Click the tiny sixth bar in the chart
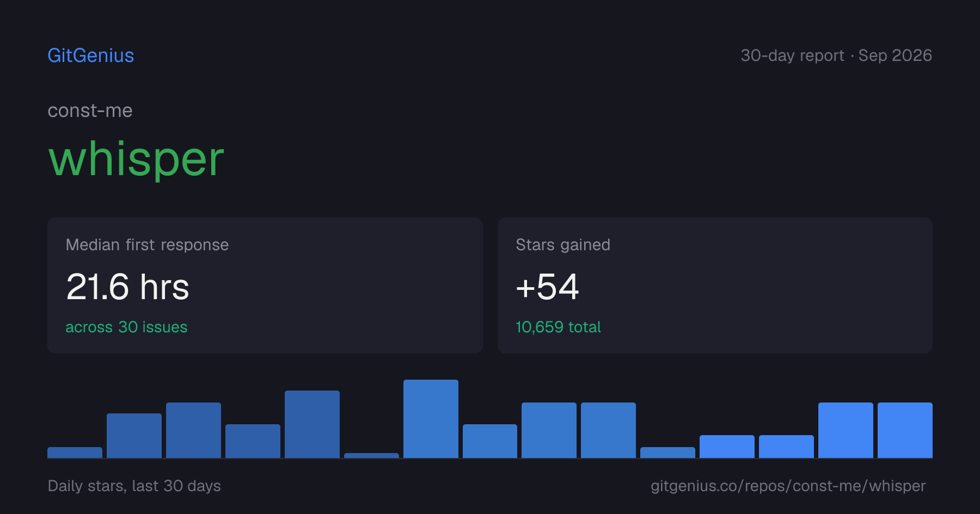The image size is (980, 514). coord(371,455)
